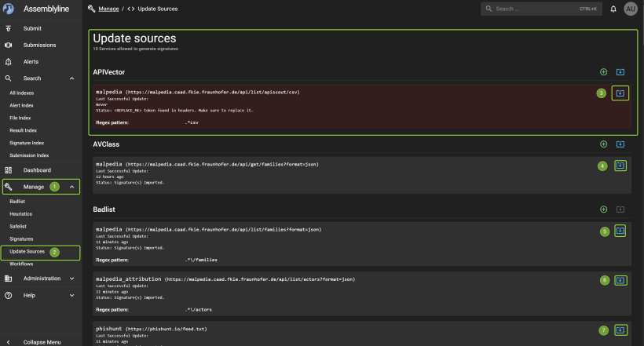Open the Signature Index page
Screen dimensions: 644x346
click(27, 143)
